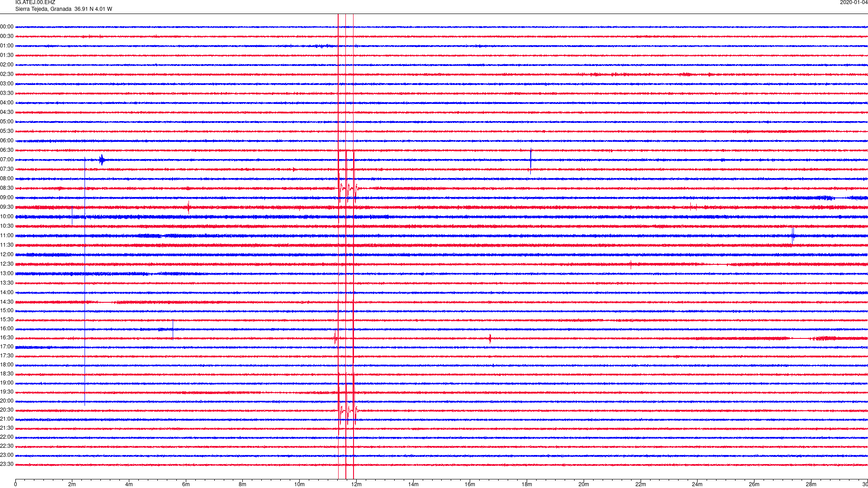Click the 20m tick label on time axis
This screenshot has height=488, width=868.
coord(584,484)
